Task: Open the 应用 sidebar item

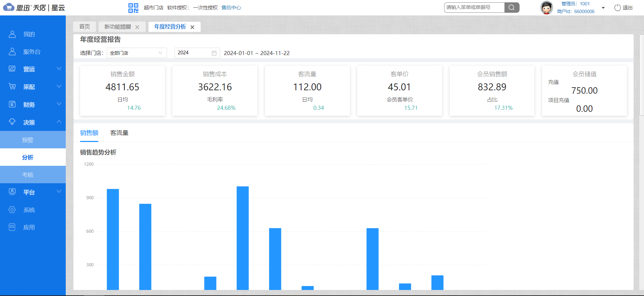Action: click(x=29, y=228)
